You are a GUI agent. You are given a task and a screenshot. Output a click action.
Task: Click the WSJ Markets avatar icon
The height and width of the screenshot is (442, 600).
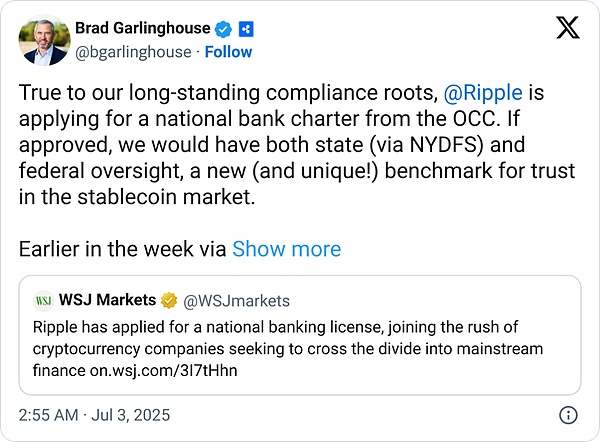tap(44, 299)
